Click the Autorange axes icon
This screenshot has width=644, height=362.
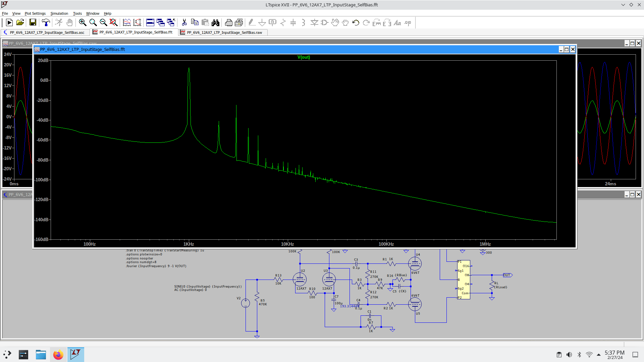137,22
